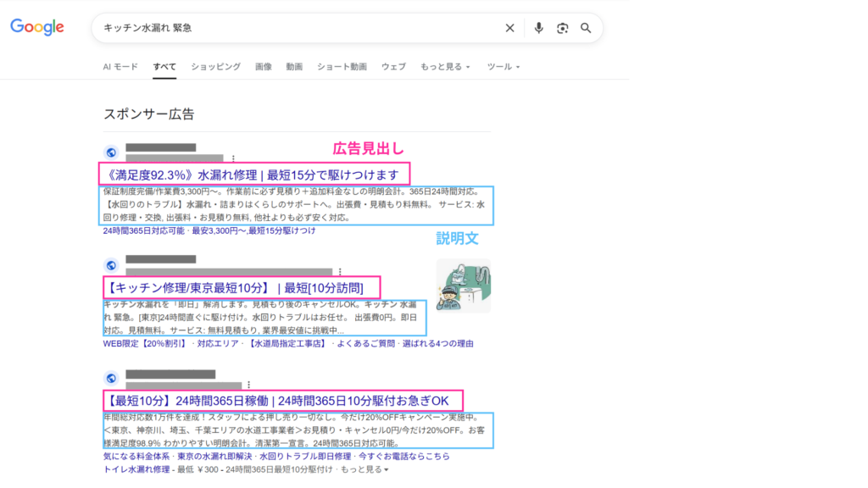Expand the もっと見る dropdown in the tab bar
This screenshot has width=868, height=488.
click(445, 66)
